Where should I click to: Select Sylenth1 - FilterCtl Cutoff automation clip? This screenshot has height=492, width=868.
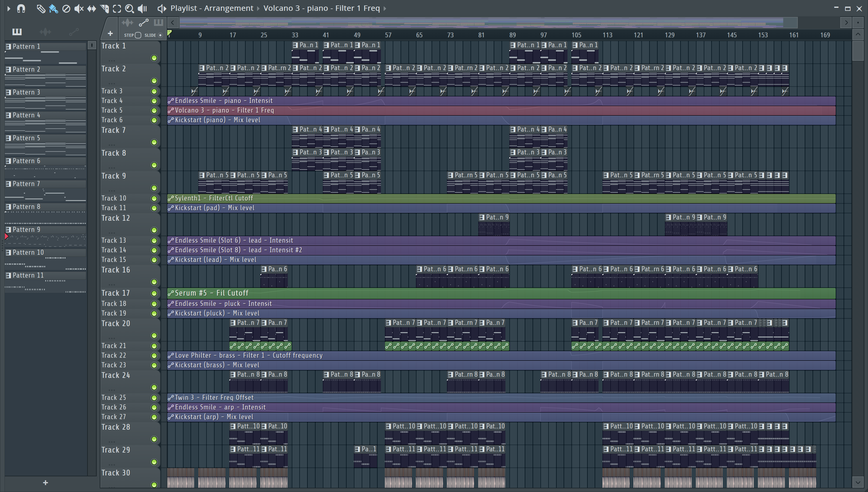[502, 198]
